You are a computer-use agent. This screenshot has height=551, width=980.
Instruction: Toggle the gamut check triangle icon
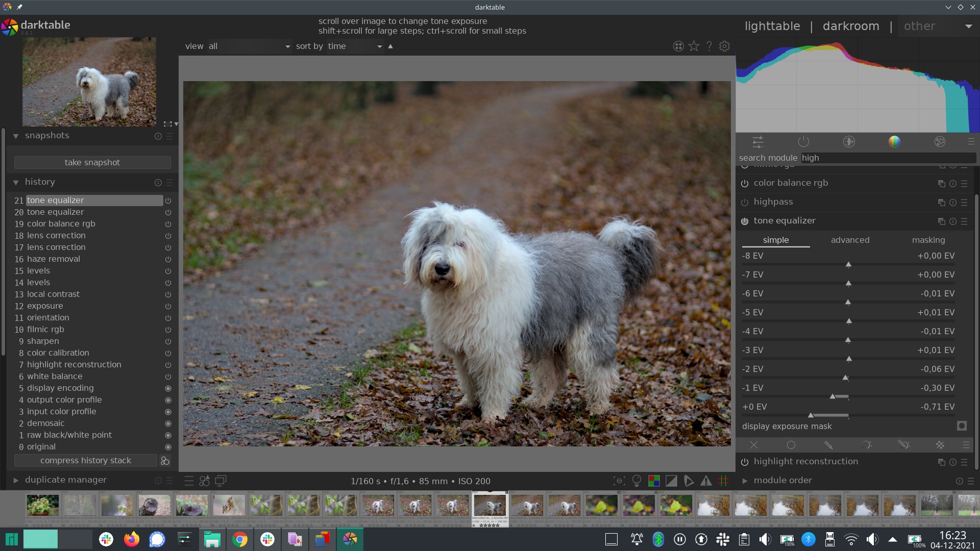(706, 481)
